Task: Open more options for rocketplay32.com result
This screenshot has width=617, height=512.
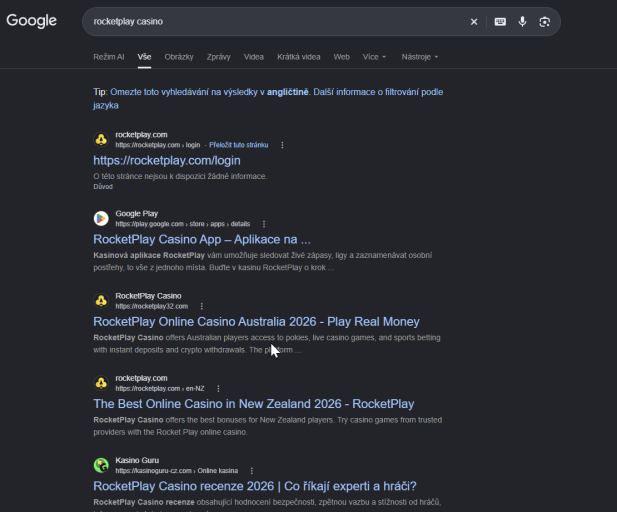Action: pos(201,306)
